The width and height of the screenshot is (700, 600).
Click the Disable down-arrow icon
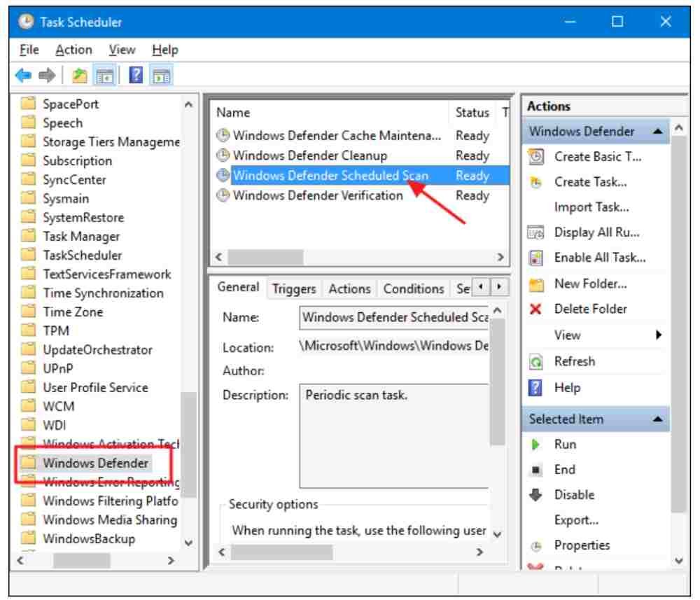click(x=535, y=495)
